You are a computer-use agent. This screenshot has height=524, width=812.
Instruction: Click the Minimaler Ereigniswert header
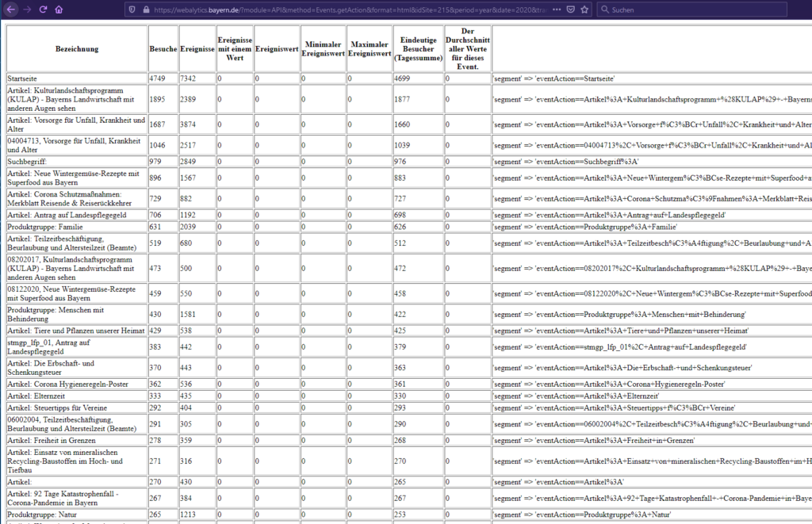tap(324, 48)
